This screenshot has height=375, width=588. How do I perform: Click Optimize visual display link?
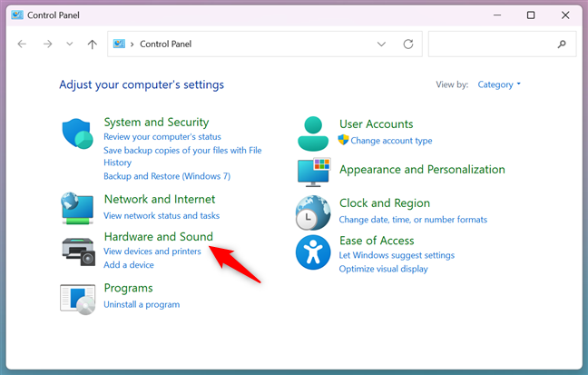(383, 269)
